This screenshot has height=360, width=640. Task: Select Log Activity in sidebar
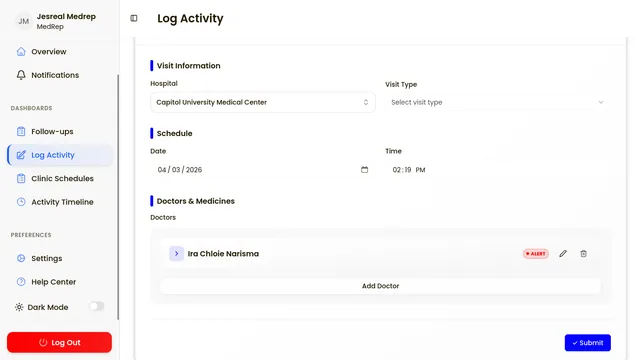click(x=60, y=155)
